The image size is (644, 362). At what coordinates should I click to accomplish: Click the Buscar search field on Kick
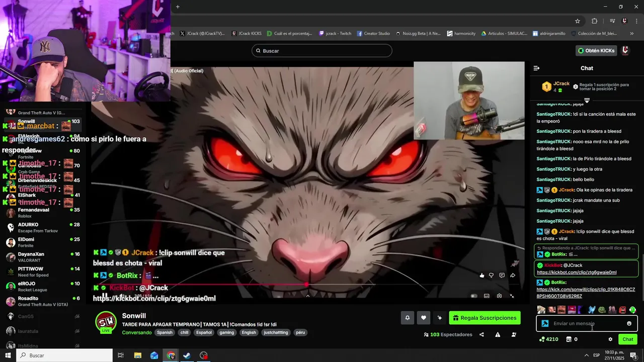tap(322, 51)
